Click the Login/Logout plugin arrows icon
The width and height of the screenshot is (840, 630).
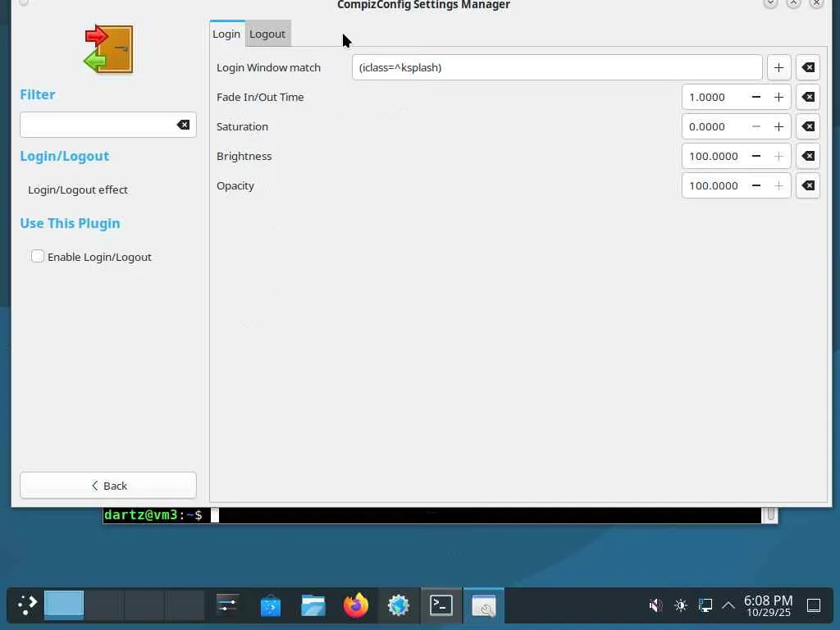109,48
